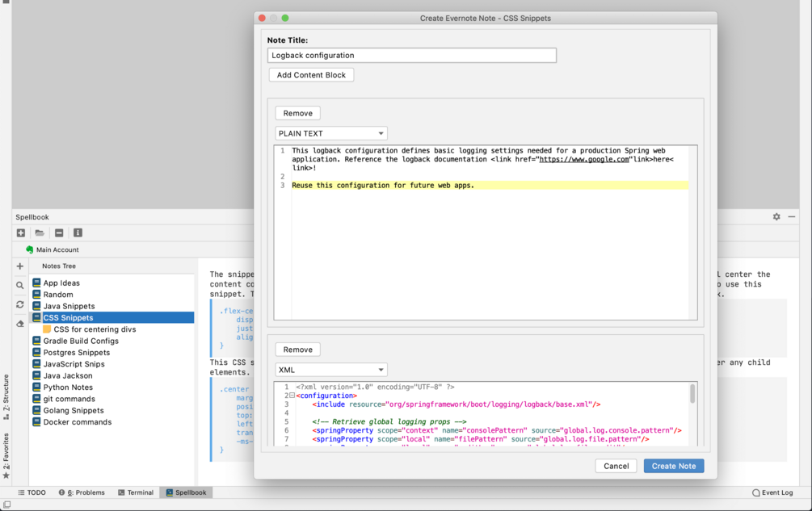The width and height of the screenshot is (812, 511).
Task: Click the notebook icon next to Docker commands
Action: (36, 421)
